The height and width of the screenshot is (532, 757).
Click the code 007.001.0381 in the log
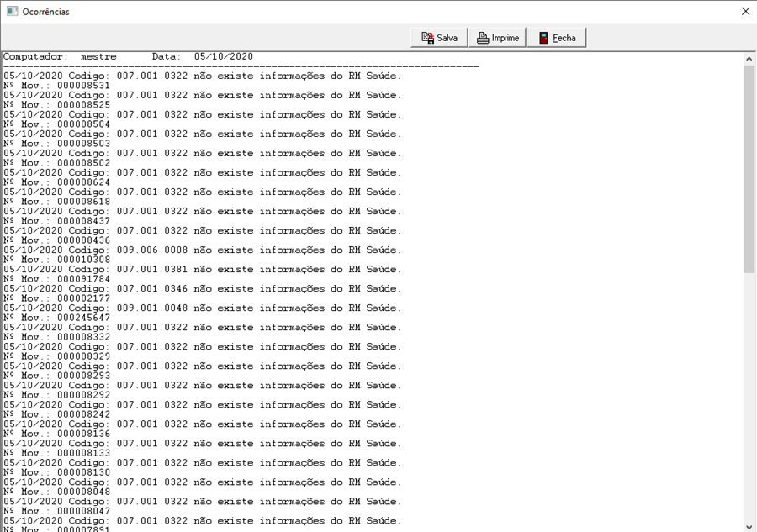coord(152,269)
